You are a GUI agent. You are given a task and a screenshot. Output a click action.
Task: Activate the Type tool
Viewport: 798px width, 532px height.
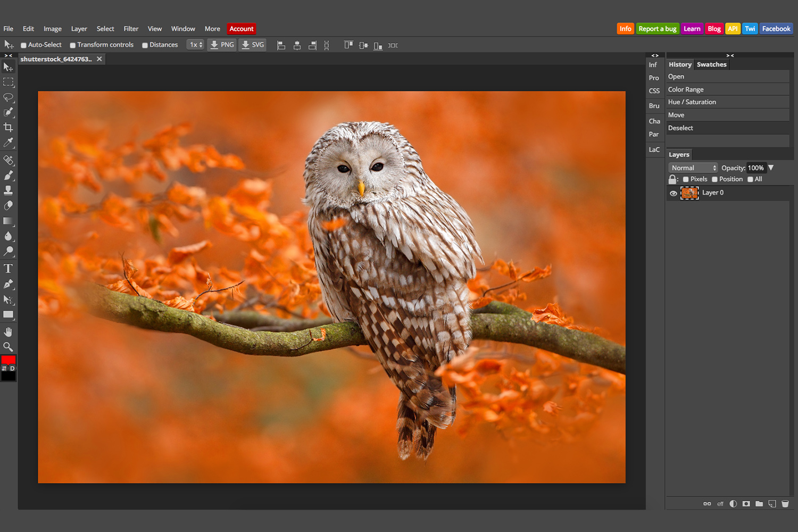(x=9, y=269)
